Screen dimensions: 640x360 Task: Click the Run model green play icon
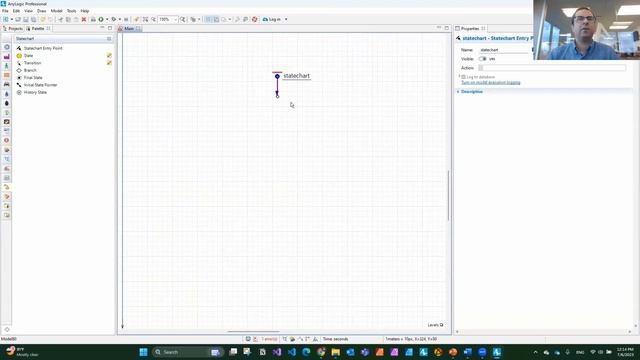pyautogui.click(x=101, y=19)
